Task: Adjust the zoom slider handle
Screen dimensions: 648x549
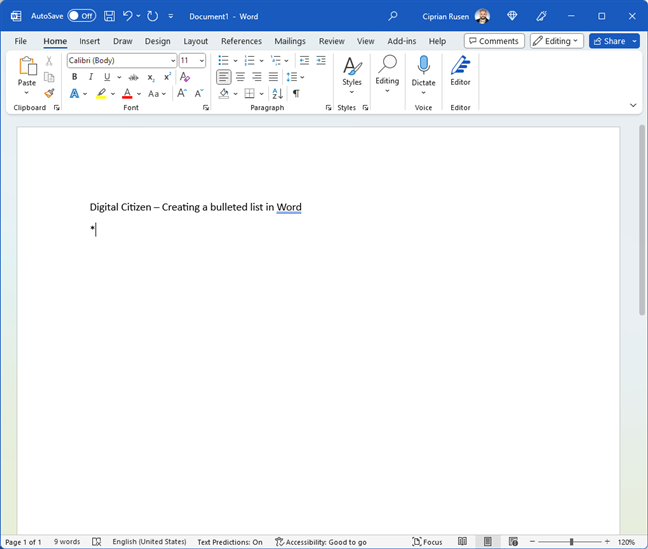Action: point(572,542)
